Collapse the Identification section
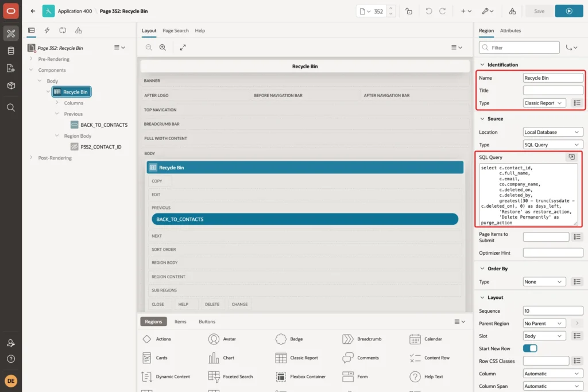Image resolution: width=588 pixels, height=392 pixels. 482,64
